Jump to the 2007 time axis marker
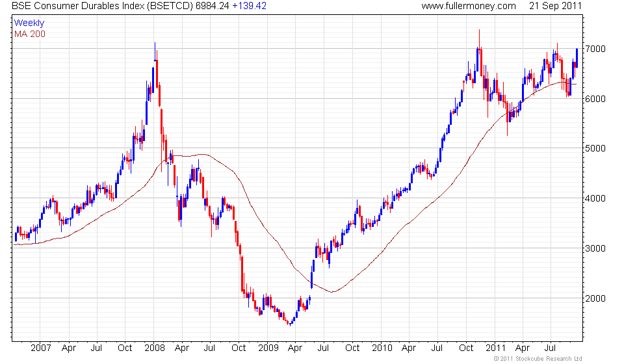The width and height of the screenshot is (637, 364). [x=41, y=348]
